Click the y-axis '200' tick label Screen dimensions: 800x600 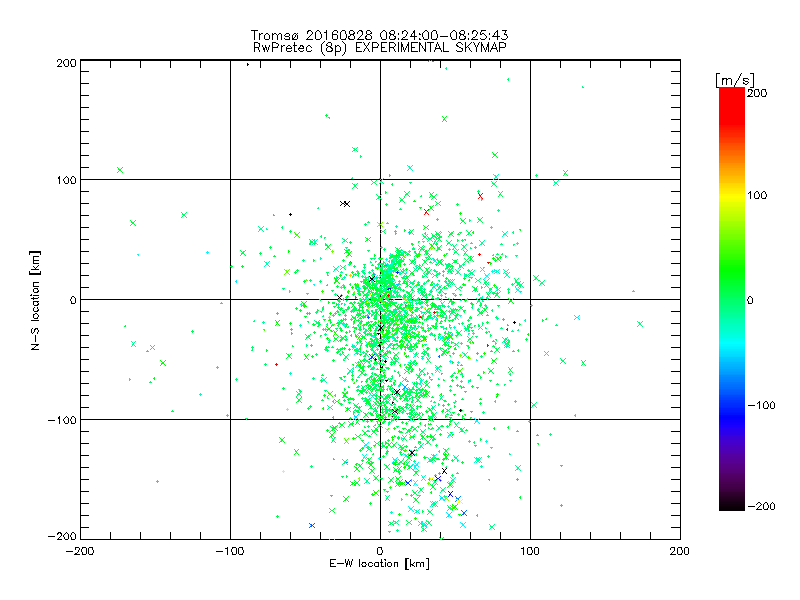point(66,63)
